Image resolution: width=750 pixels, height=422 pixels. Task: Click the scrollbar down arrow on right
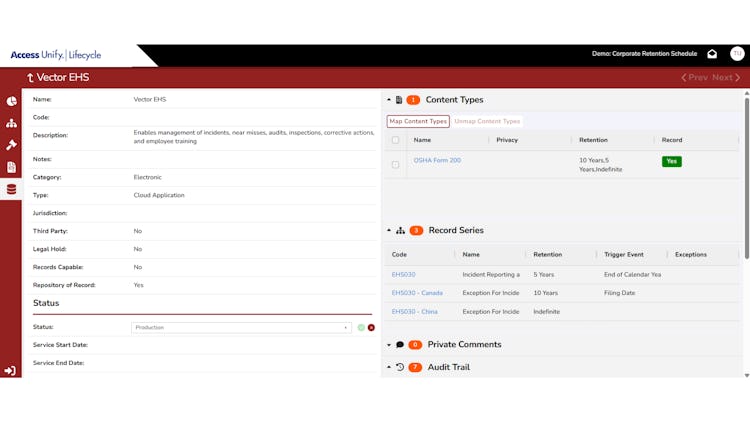pyautogui.click(x=747, y=376)
